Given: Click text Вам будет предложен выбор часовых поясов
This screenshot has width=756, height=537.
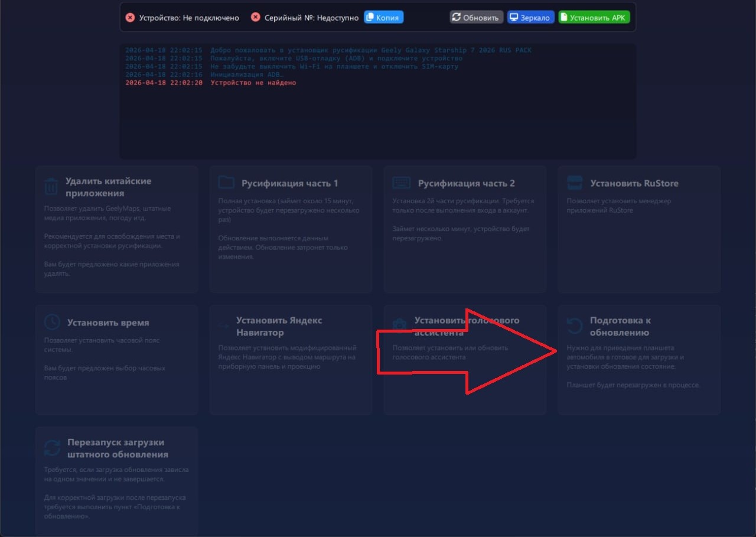Looking at the screenshot, I should (105, 373).
